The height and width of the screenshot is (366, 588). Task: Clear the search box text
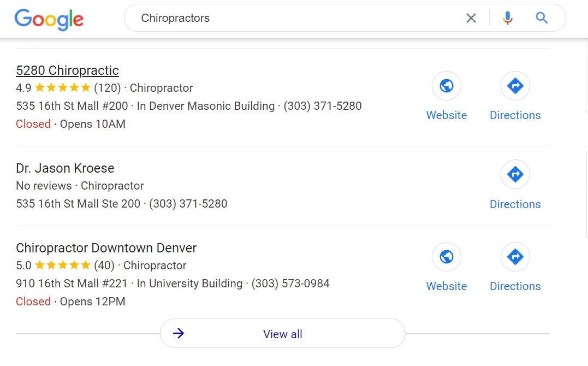[471, 18]
